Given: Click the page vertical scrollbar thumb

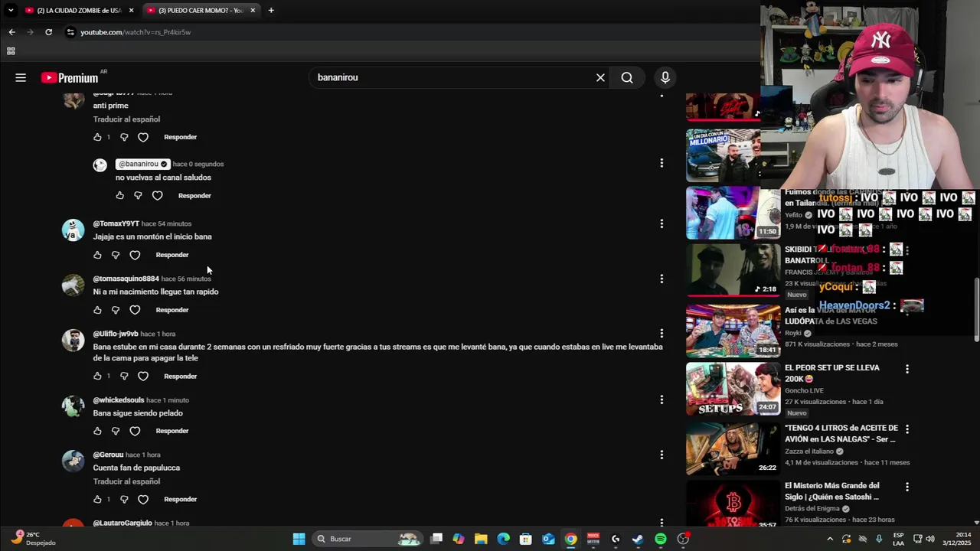Looking at the screenshot, I should click(x=975, y=310).
